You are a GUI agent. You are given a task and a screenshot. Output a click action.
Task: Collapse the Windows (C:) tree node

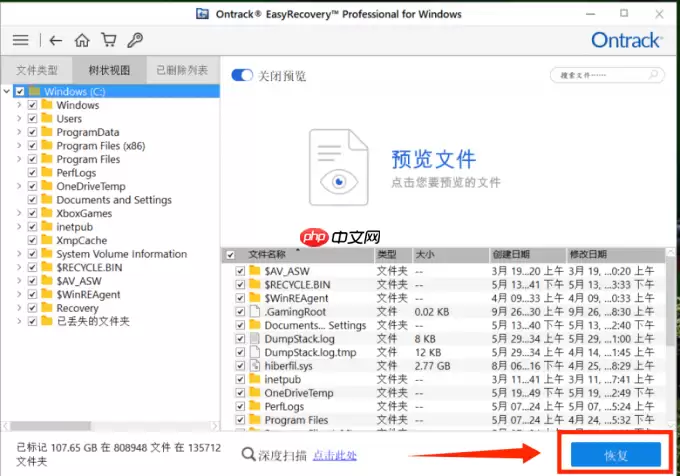point(7,91)
